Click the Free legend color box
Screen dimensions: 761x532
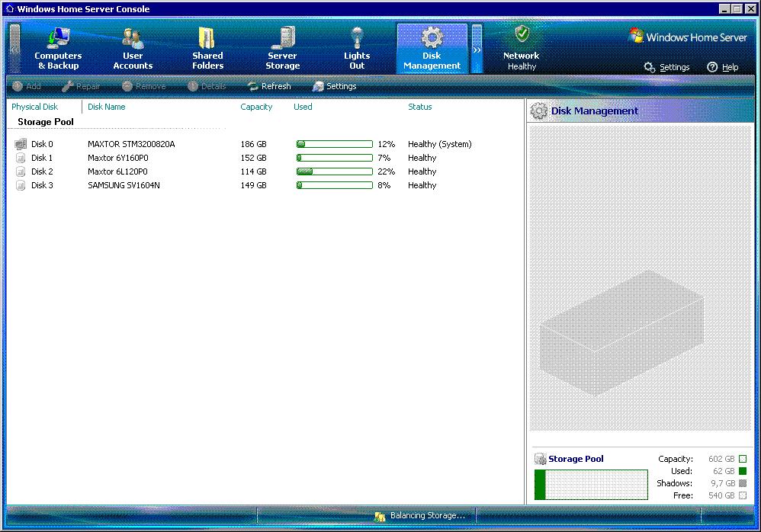[743, 495]
